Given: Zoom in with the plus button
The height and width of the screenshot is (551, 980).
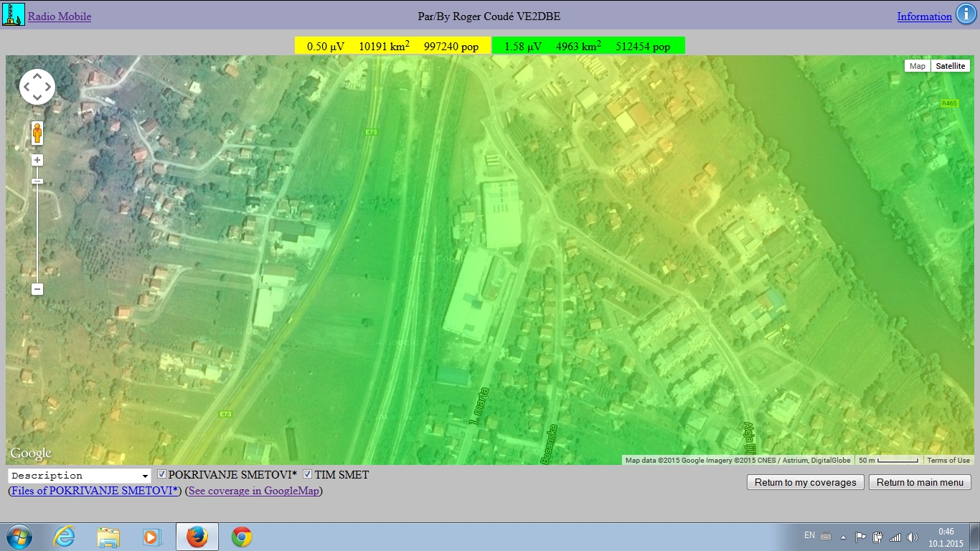Looking at the screenshot, I should (37, 161).
